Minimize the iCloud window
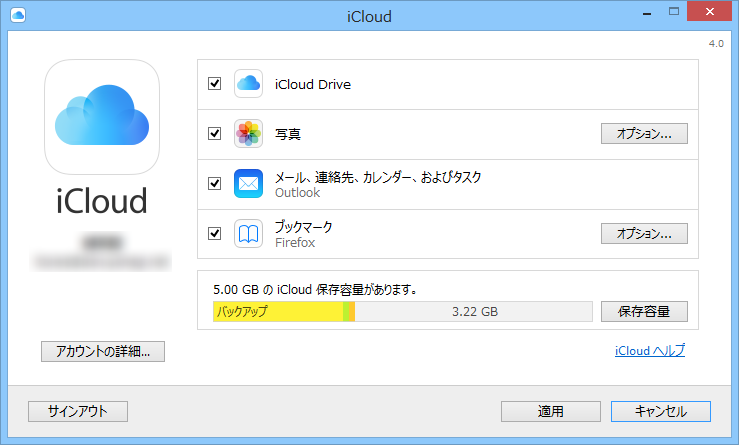Image resolution: width=739 pixels, height=445 pixels. (x=647, y=12)
